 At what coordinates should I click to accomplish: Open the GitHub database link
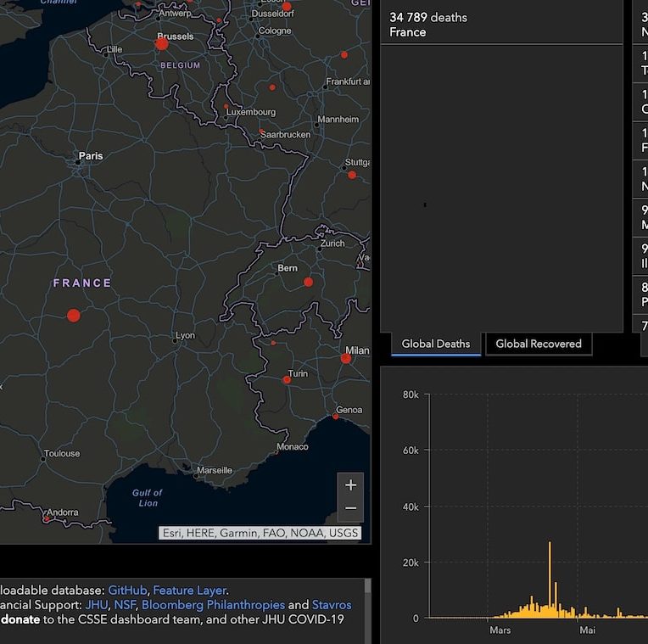[x=127, y=591]
